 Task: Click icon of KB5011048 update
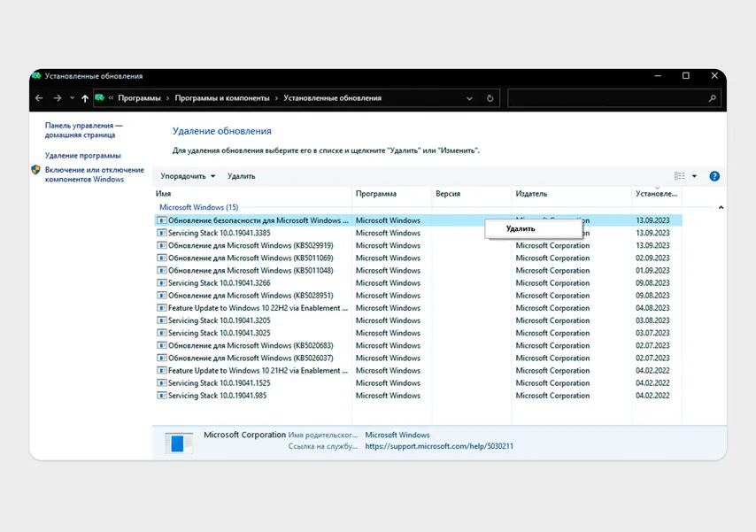point(162,271)
